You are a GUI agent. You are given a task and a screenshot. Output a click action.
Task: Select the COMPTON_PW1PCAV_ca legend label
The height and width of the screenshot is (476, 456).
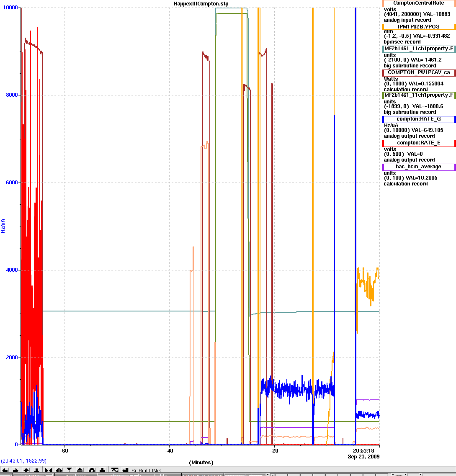pos(419,72)
